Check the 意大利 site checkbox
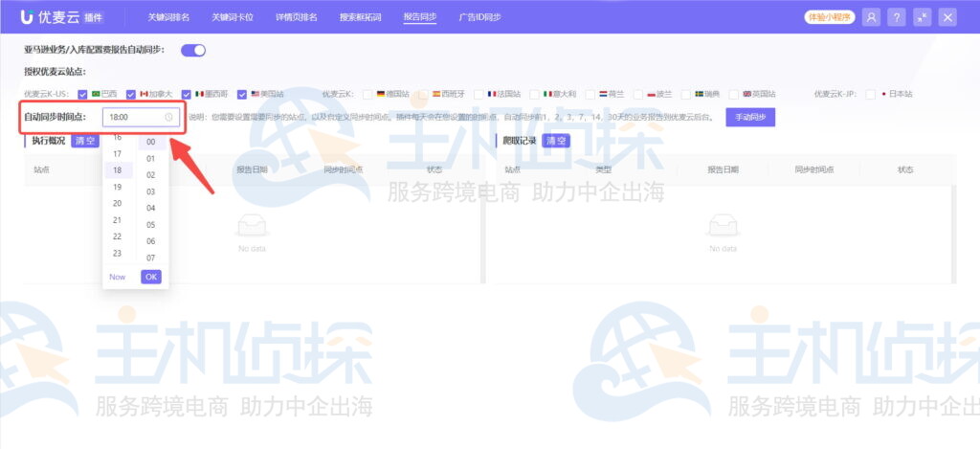Viewport: 980px width, 449px height. tap(534, 95)
